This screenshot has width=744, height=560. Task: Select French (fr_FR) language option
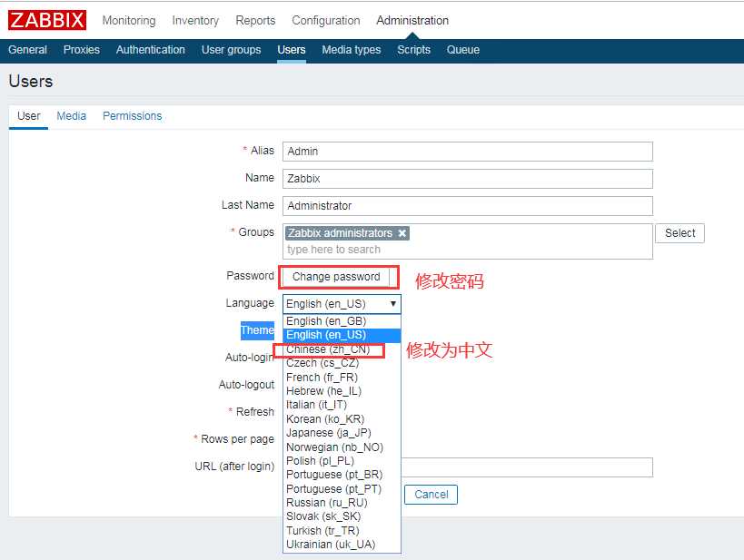[x=342, y=377]
